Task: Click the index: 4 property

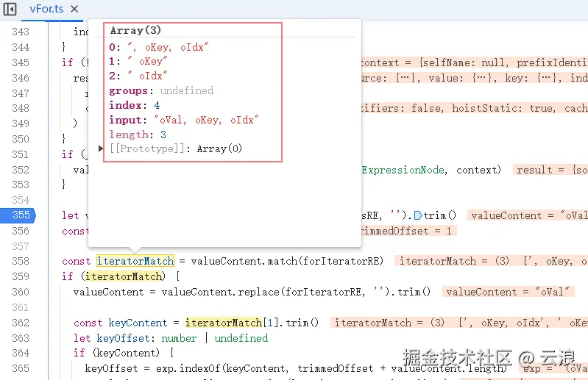Action: click(x=134, y=105)
